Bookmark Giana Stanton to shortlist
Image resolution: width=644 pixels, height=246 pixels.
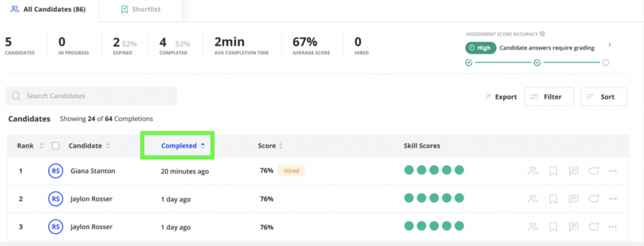pyautogui.click(x=553, y=171)
